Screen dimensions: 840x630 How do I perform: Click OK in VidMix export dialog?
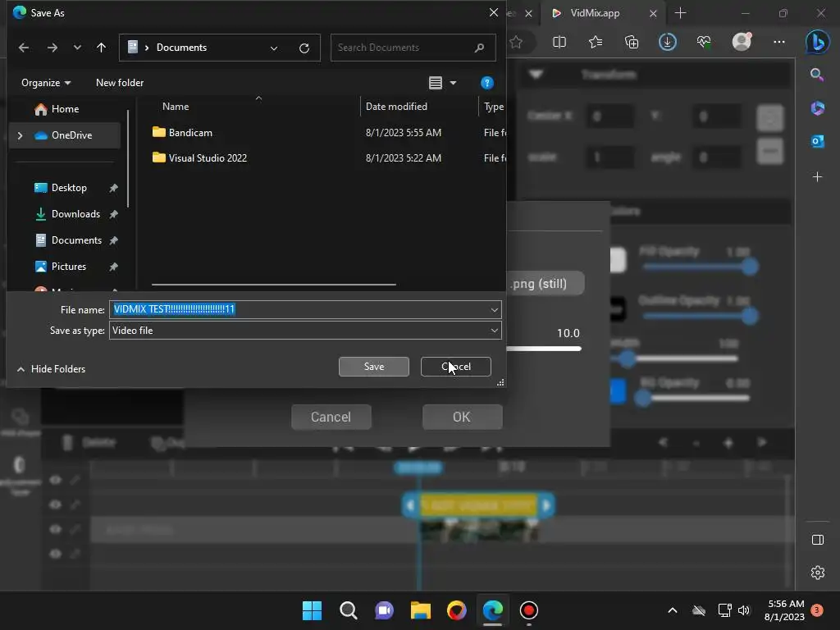(x=462, y=417)
